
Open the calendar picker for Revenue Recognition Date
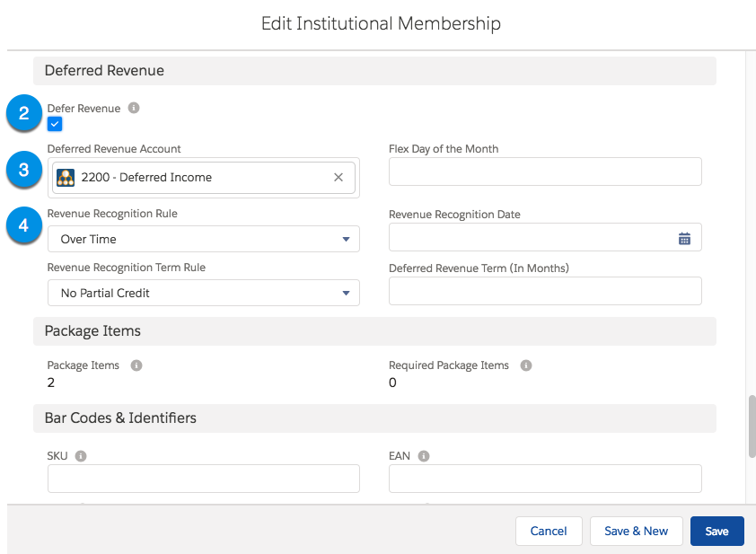click(x=685, y=238)
